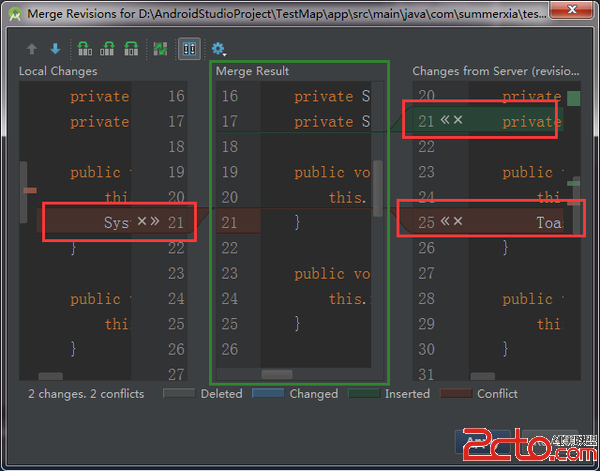Click horizontal scrollbar thumb under Local Changes
Image resolution: width=600 pixels, height=471 pixels.
click(x=51, y=376)
